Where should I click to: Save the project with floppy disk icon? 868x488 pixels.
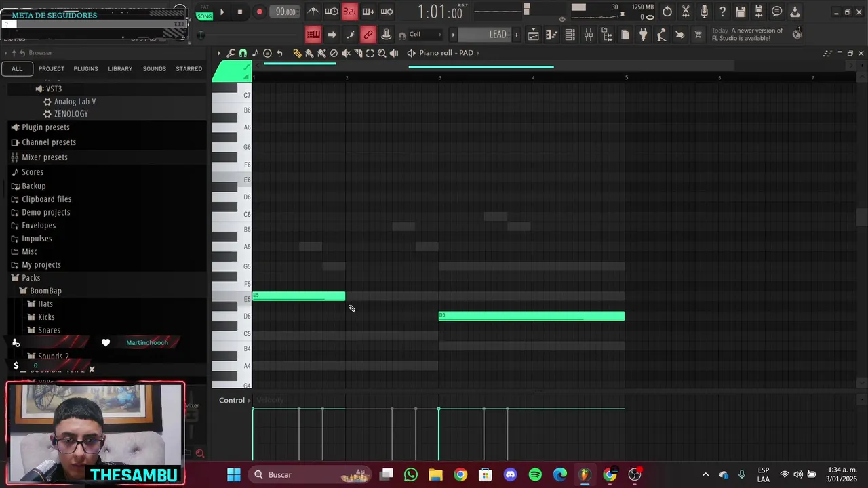tap(741, 12)
